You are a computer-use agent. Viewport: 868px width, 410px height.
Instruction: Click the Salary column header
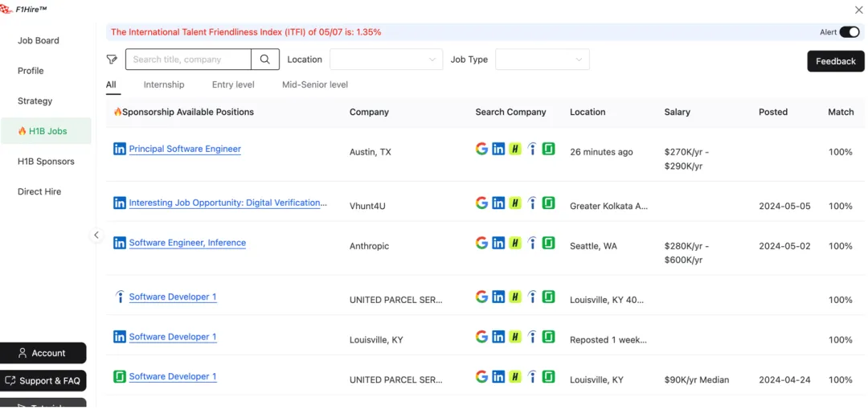coord(677,112)
